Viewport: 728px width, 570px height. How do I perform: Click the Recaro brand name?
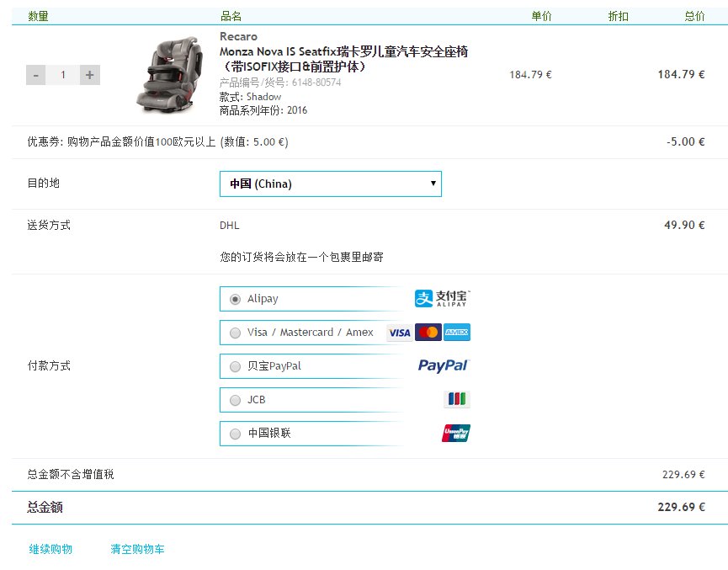click(238, 36)
